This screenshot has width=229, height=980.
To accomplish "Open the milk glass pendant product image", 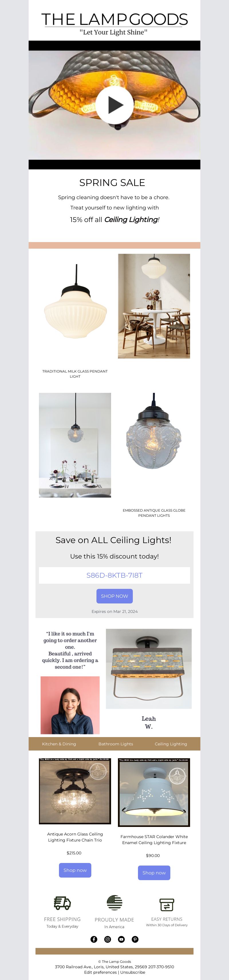I will point(75,306).
